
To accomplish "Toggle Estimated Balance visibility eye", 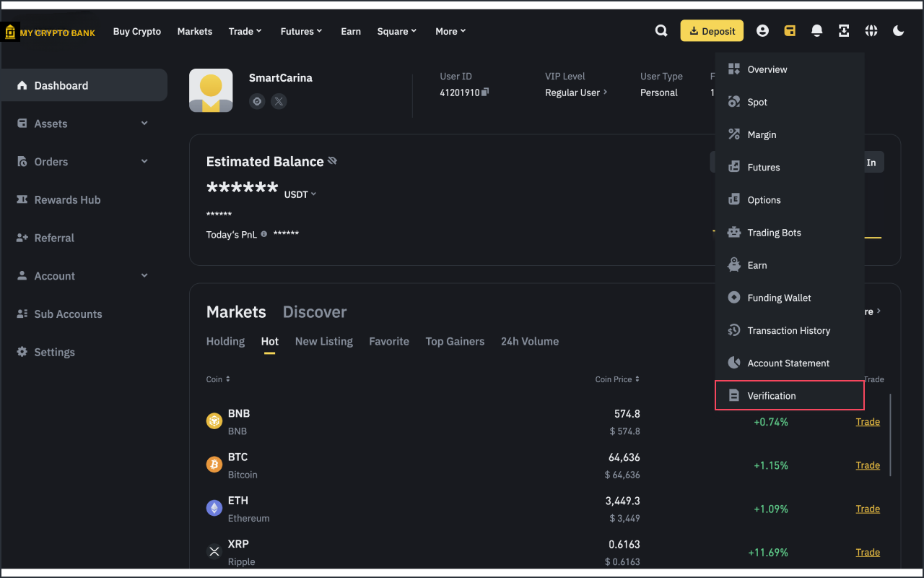I will pos(332,161).
